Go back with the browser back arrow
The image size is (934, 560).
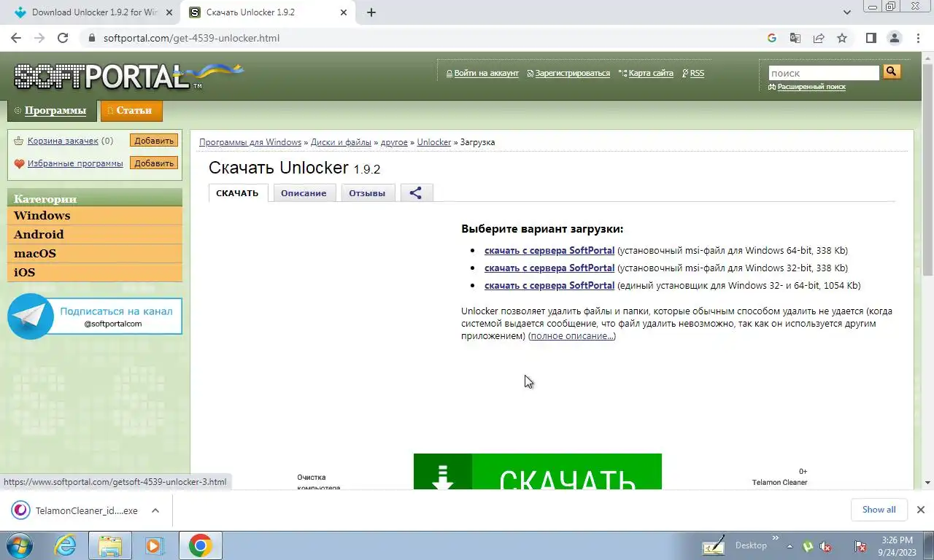coord(16,38)
